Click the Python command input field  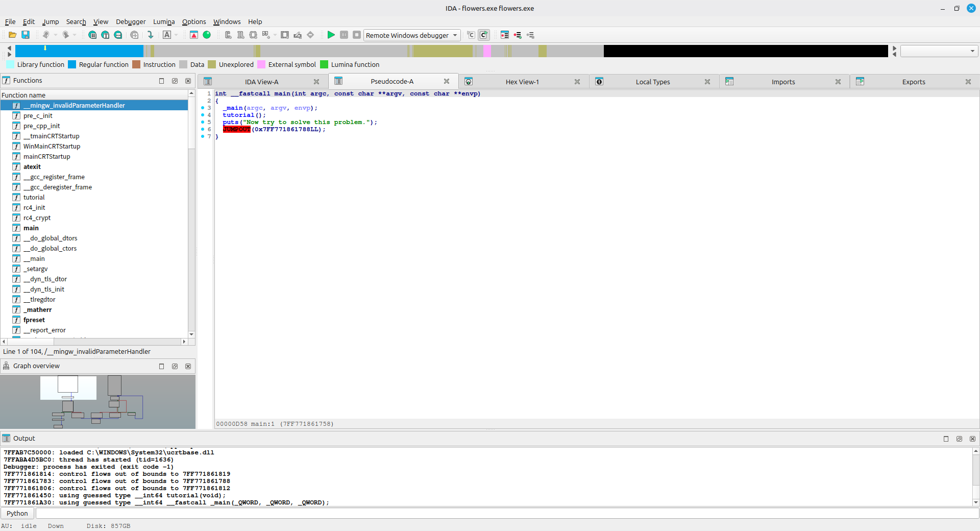505,514
